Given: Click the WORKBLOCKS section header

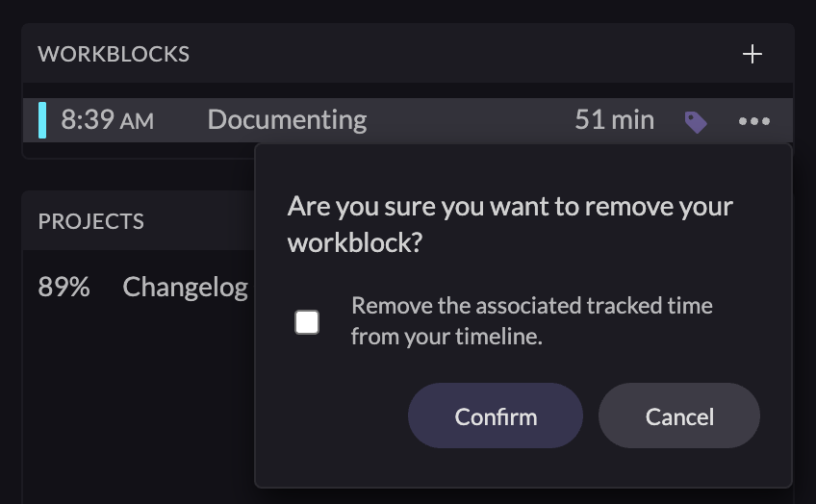Looking at the screenshot, I should coord(114,54).
